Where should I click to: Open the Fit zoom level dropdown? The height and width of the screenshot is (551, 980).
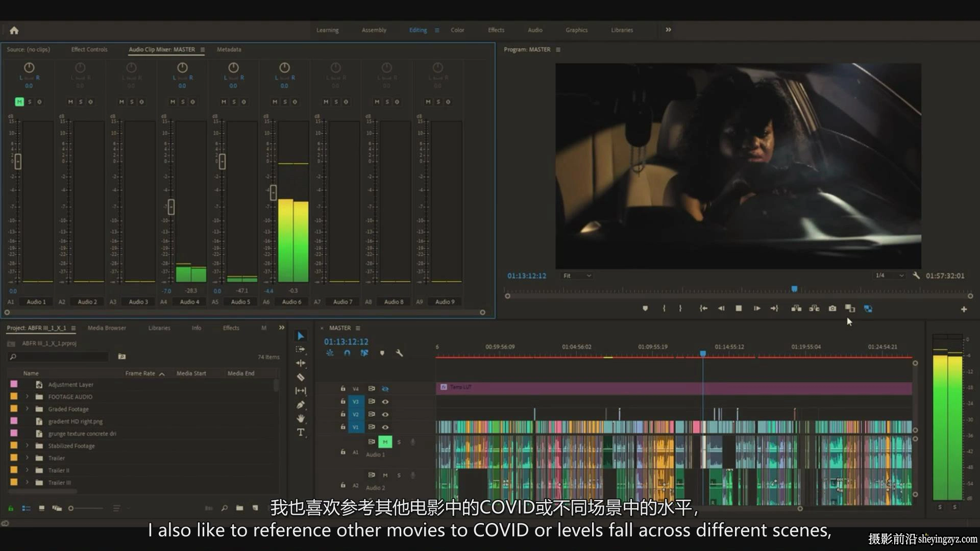click(x=577, y=275)
